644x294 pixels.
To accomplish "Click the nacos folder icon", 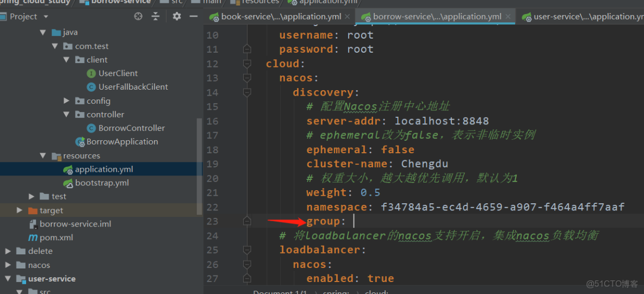I will (x=21, y=265).
